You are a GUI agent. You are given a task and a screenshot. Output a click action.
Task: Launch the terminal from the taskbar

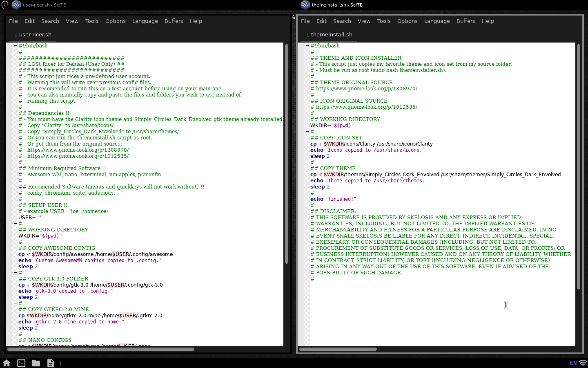tap(21, 363)
